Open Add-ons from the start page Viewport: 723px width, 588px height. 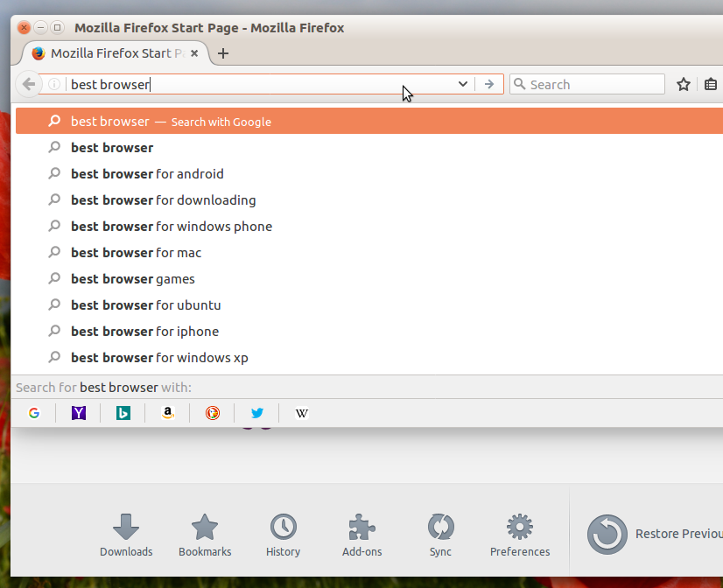(x=362, y=535)
